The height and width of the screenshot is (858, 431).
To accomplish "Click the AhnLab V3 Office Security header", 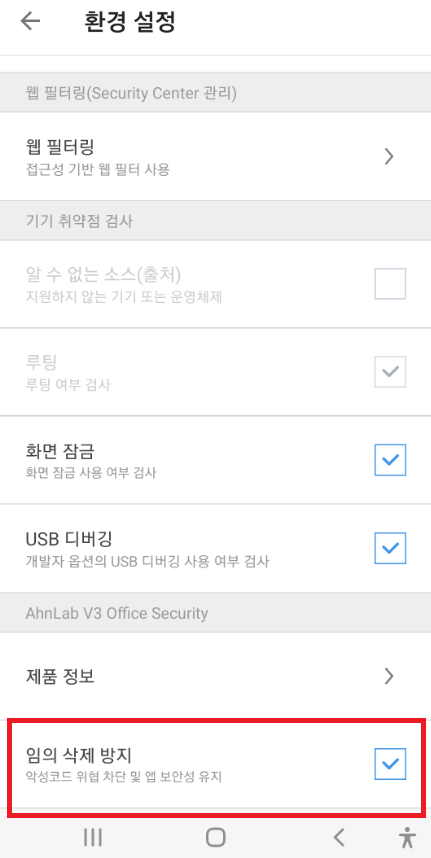I will click(x=117, y=613).
